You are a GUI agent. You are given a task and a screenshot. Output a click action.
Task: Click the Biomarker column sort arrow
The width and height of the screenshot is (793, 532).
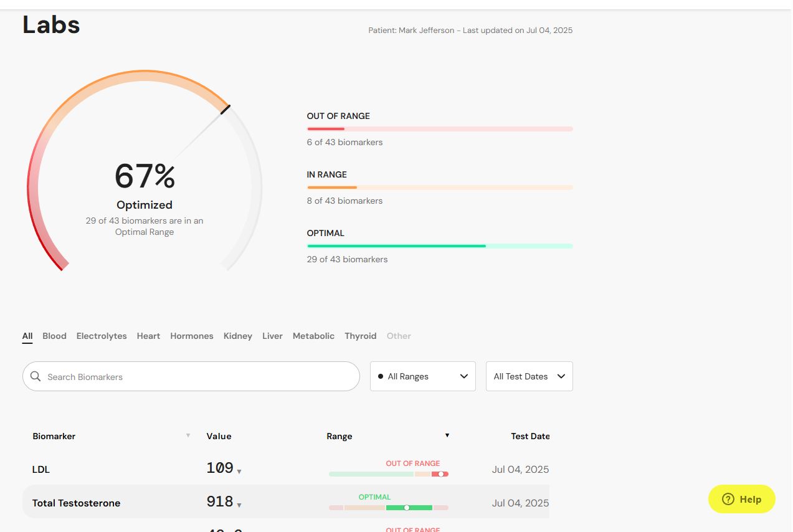[x=188, y=435]
